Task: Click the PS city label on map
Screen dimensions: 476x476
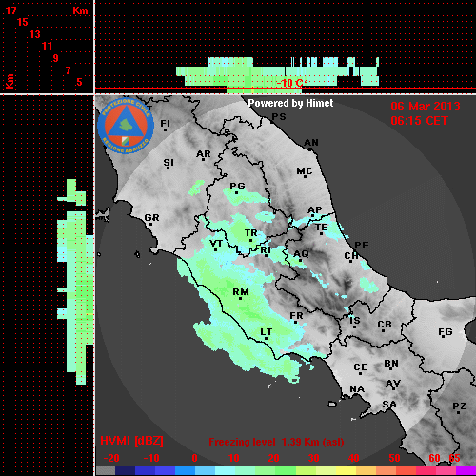Action: (x=279, y=117)
